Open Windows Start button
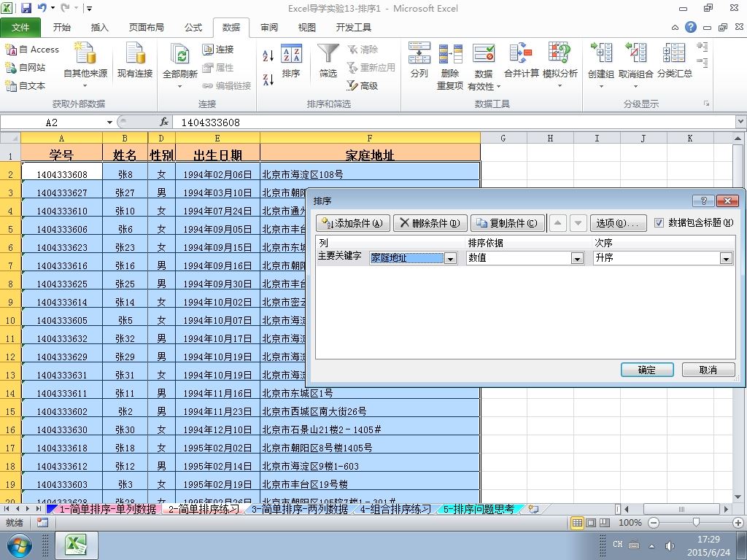This screenshot has width=747, height=560. (20, 545)
